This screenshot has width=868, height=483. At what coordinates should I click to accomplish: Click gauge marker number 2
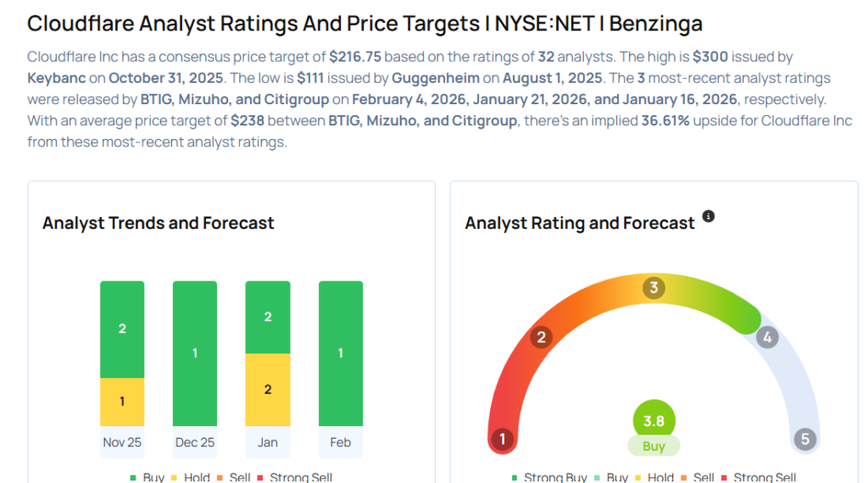(x=541, y=337)
